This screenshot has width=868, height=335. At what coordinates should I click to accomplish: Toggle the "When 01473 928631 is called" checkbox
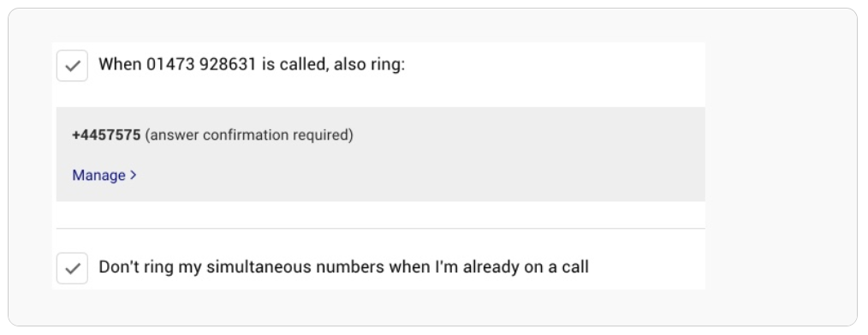pyautogui.click(x=72, y=66)
